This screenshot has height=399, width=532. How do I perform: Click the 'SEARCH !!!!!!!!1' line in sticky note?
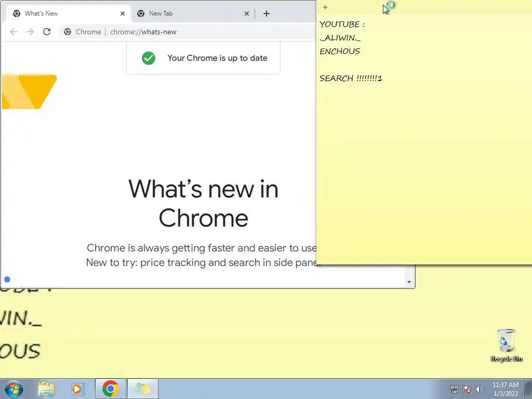click(x=351, y=78)
